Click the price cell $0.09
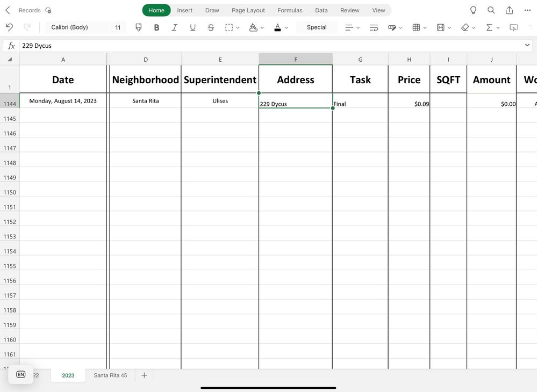The height and width of the screenshot is (392, 537). 409,101
